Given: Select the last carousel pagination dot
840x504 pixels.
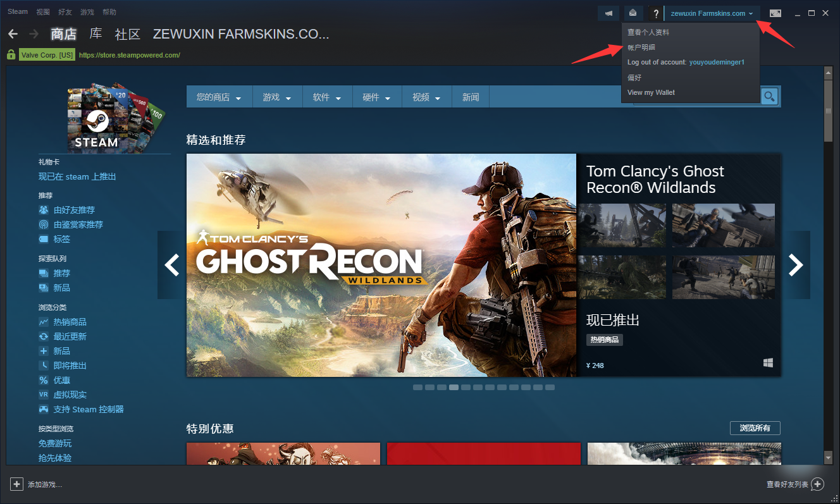Looking at the screenshot, I should [x=550, y=387].
